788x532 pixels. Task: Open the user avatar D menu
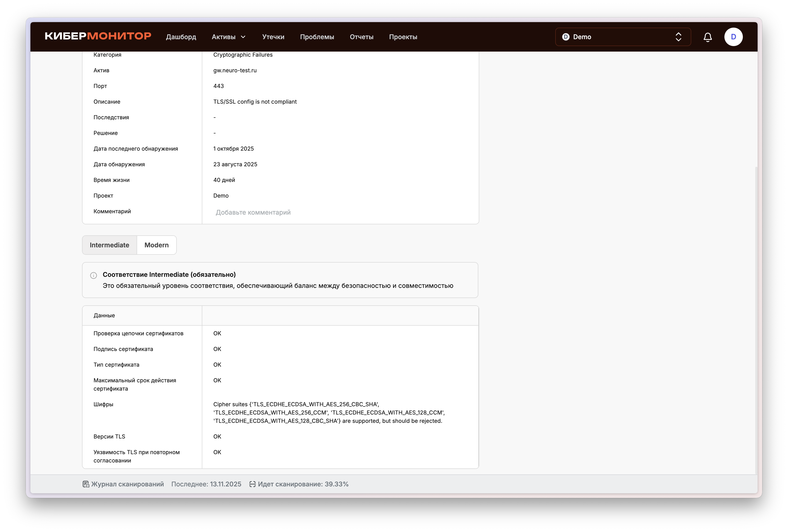733,37
